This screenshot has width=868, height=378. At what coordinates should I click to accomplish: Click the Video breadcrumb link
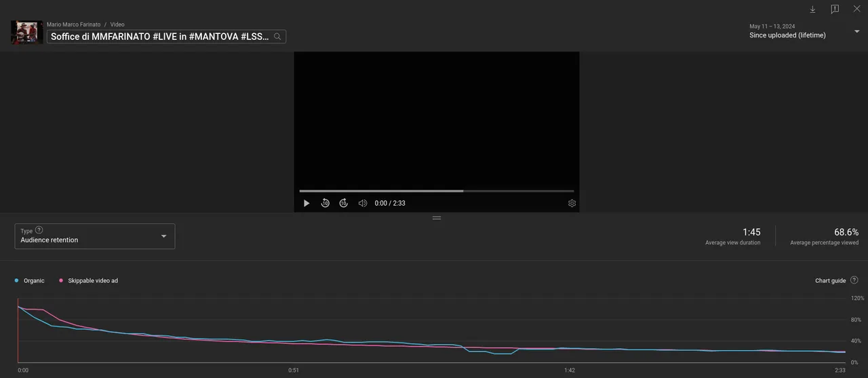point(117,24)
